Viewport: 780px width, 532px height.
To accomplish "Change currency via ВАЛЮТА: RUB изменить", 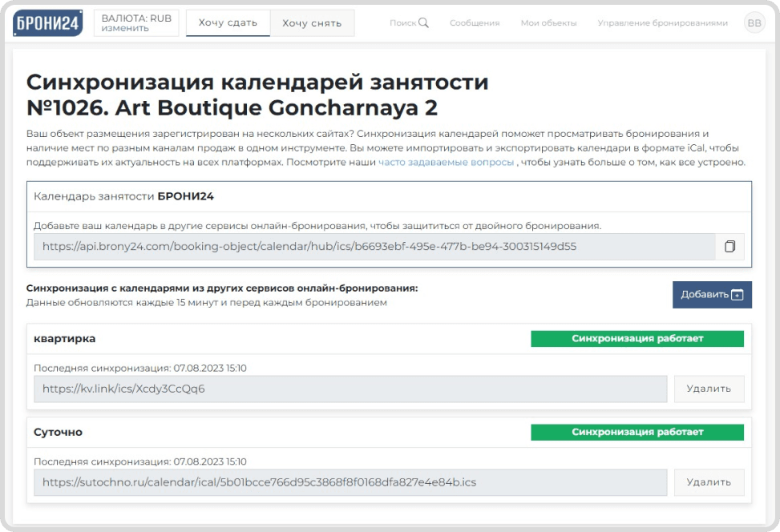I will [136, 23].
